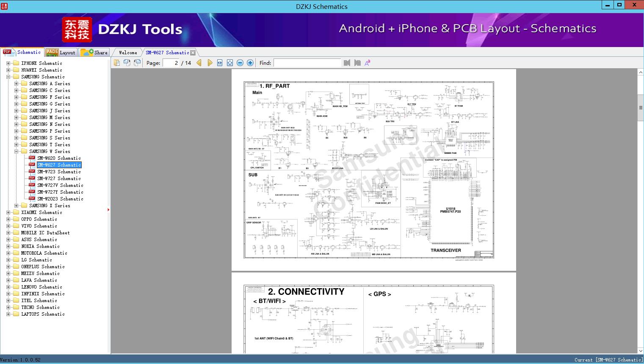Click the PDF icon beside SM-W2023 Schematic
This screenshot has width=644, height=364.
(32, 198)
